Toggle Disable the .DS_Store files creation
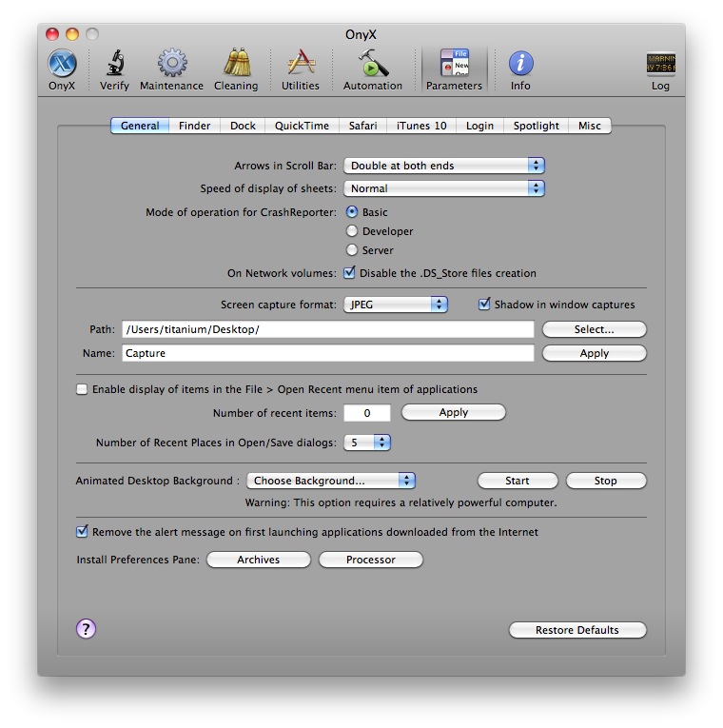723x728 pixels. pos(349,272)
